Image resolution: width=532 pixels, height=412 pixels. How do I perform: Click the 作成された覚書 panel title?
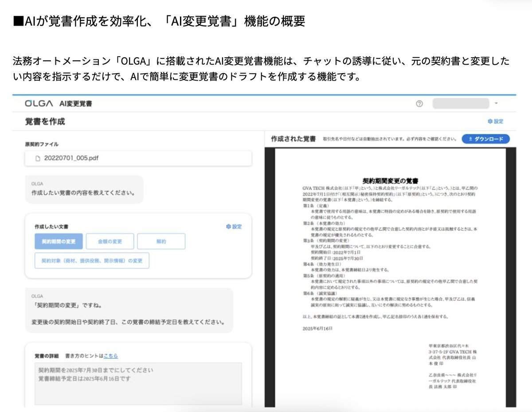293,139
